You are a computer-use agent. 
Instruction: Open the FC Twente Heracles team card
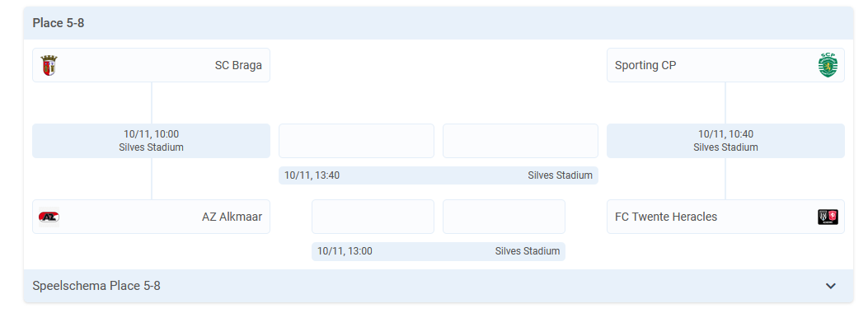[725, 217]
